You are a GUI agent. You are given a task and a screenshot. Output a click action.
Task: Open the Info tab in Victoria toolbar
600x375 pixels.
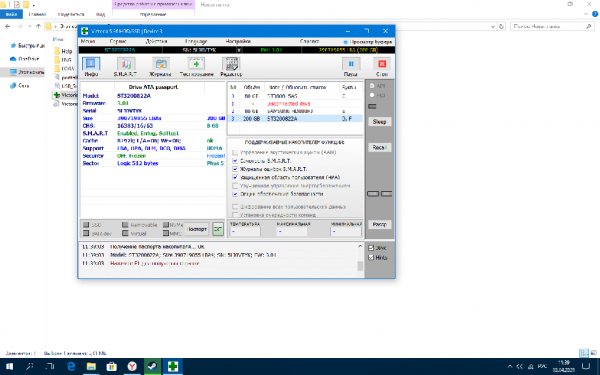coord(91,67)
